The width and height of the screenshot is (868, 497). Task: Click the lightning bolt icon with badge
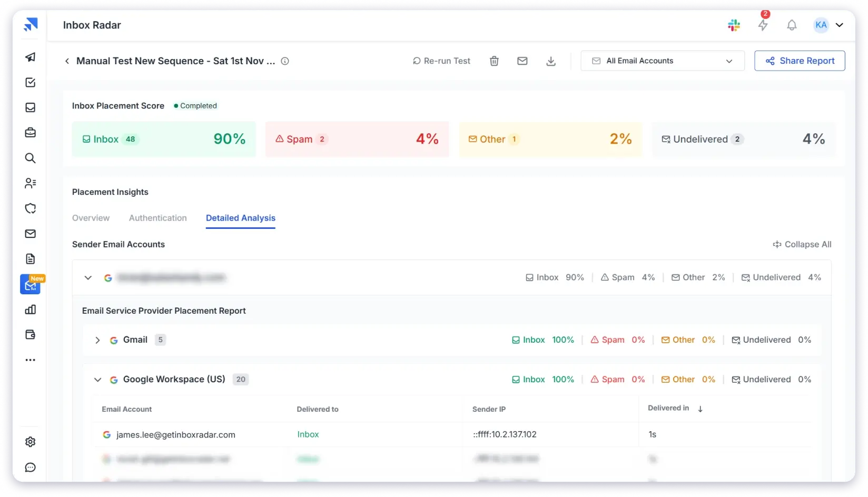point(763,25)
